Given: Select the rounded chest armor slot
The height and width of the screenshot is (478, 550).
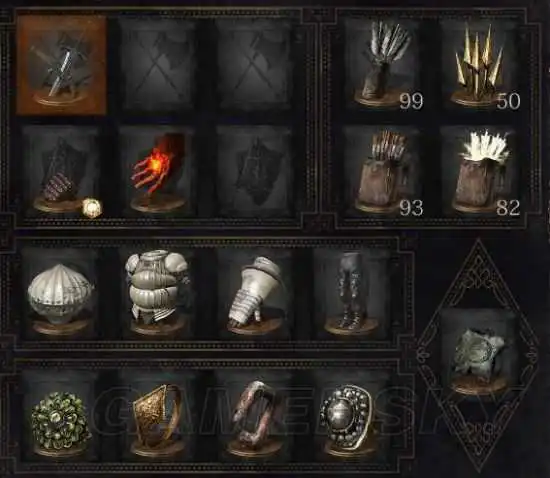Looking at the screenshot, I should tap(156, 294).
